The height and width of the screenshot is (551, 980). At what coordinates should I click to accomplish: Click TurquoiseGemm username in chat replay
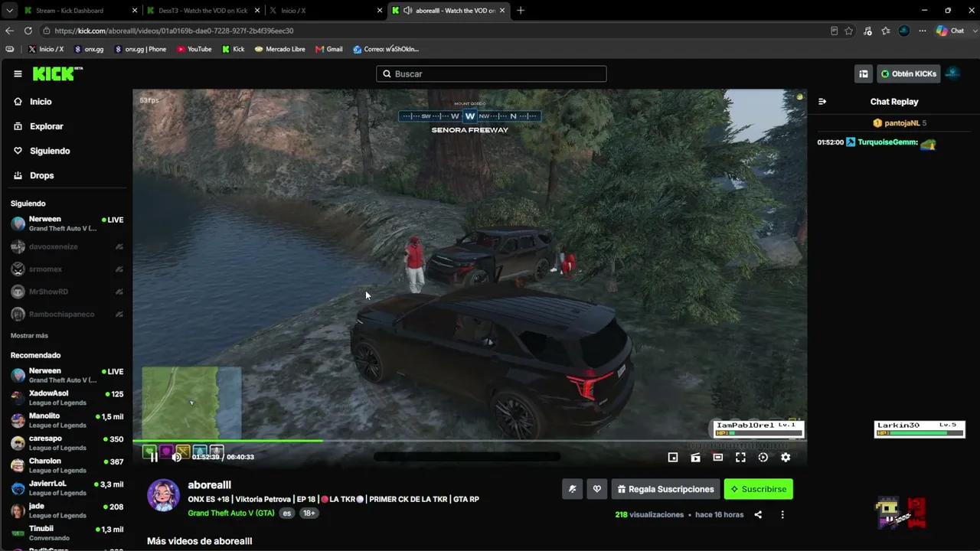[x=887, y=142]
